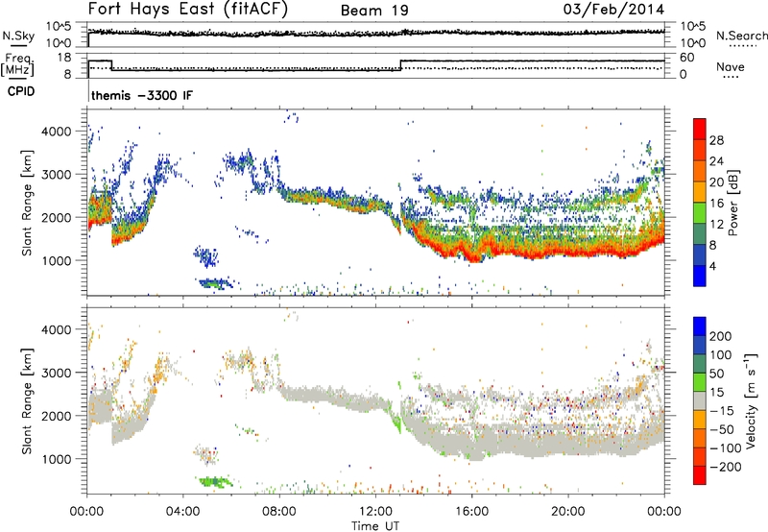The image size is (768, 532).
Task: Click the '1000' tick on velocity panel
Action: 57,458
